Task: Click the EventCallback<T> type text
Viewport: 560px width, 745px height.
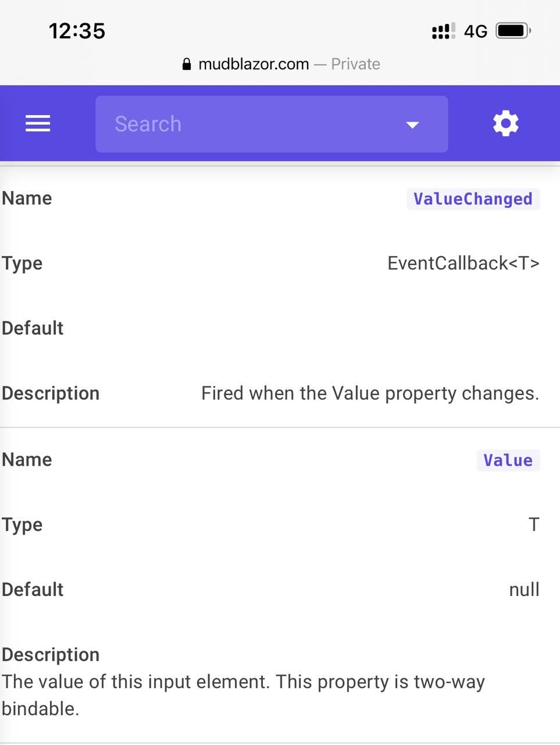Action: pyautogui.click(x=463, y=263)
